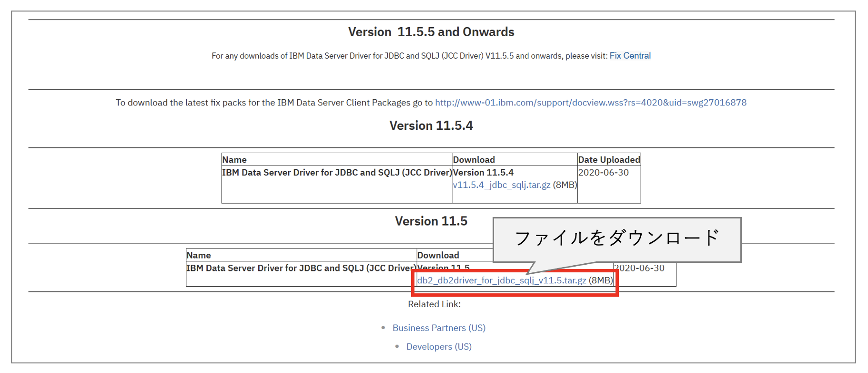Select the 'Version 11.5' section heading

point(431,221)
